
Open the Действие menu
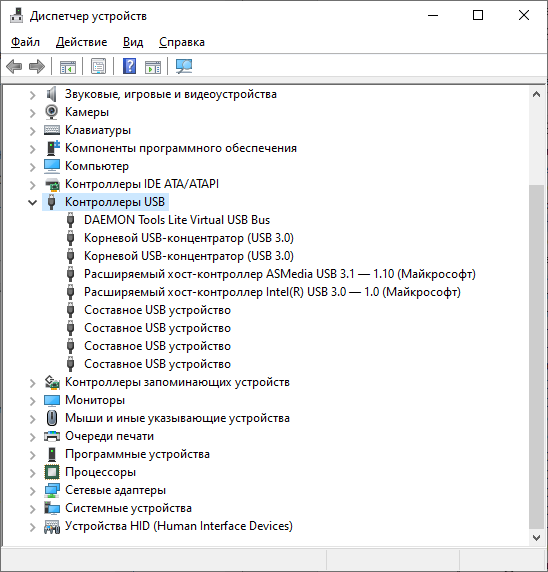[x=81, y=42]
